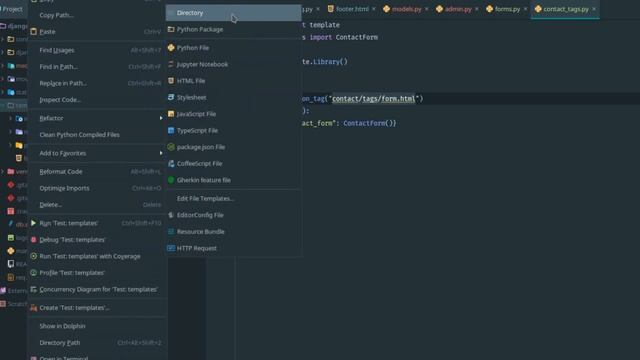Click the Jupyter Notebook icon

[x=171, y=64]
